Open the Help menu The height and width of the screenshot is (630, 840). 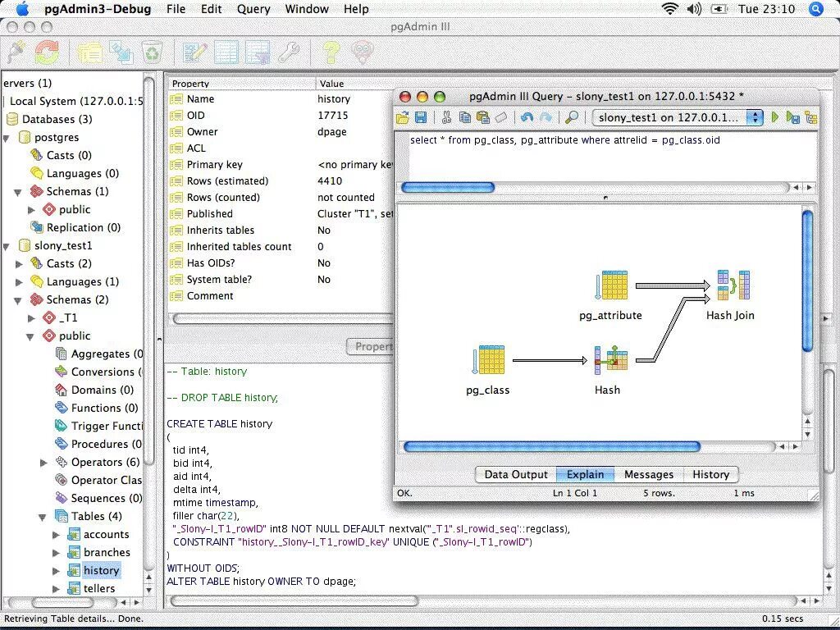(x=356, y=9)
